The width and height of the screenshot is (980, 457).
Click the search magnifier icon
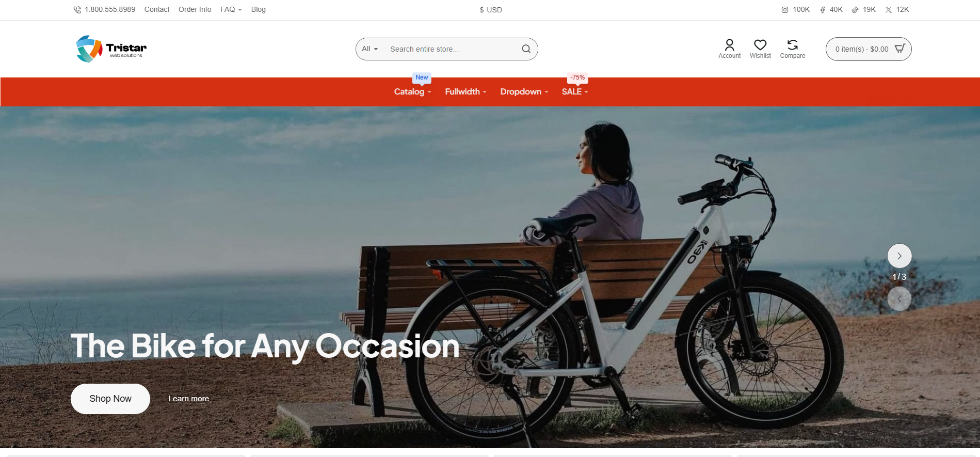click(526, 49)
